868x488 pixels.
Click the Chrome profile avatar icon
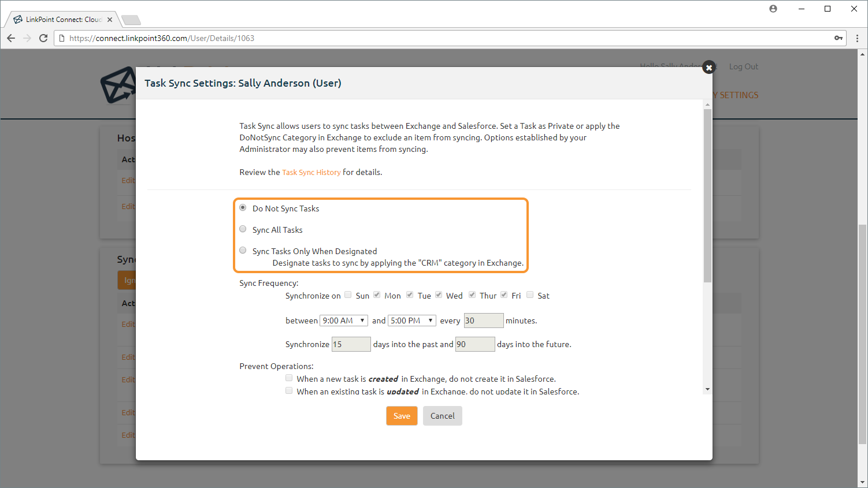coord(773,9)
